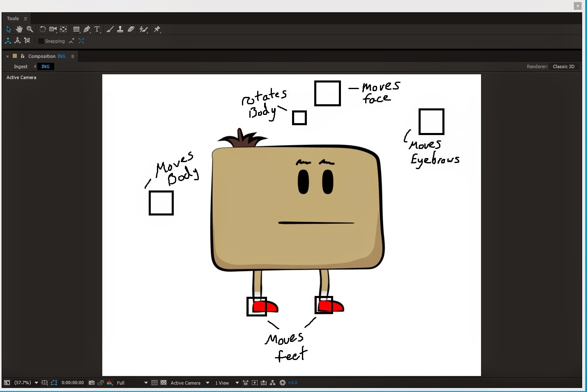Image resolution: width=587 pixels, height=392 pixels.
Task: Select the Hand tool
Action: (19, 29)
